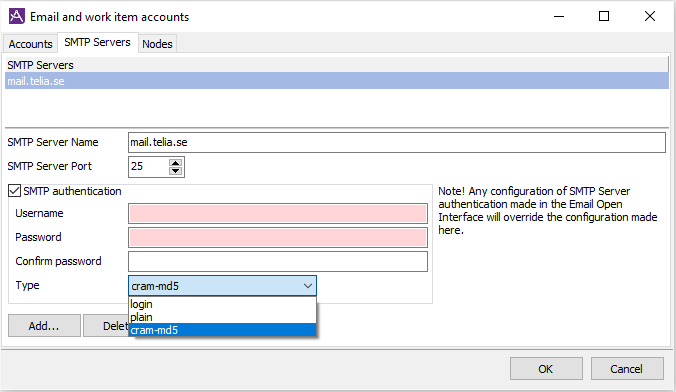
Task: Click the Cancel button
Action: tap(626, 369)
